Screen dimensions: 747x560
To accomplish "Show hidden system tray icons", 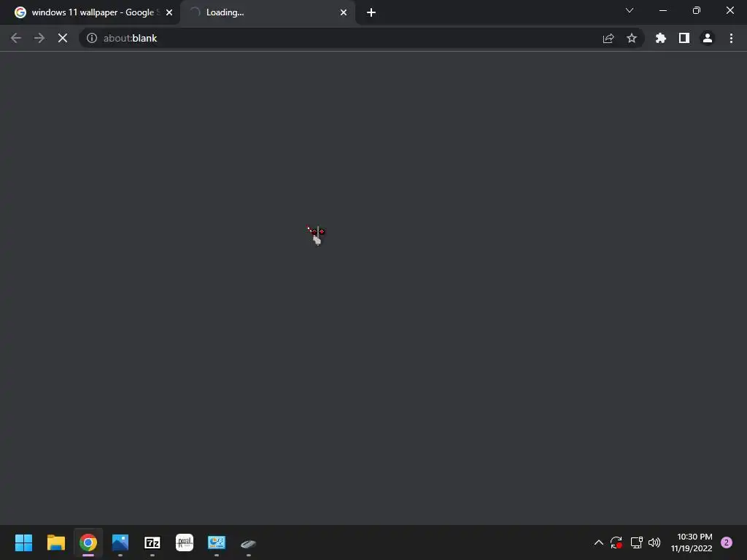I will [598, 542].
